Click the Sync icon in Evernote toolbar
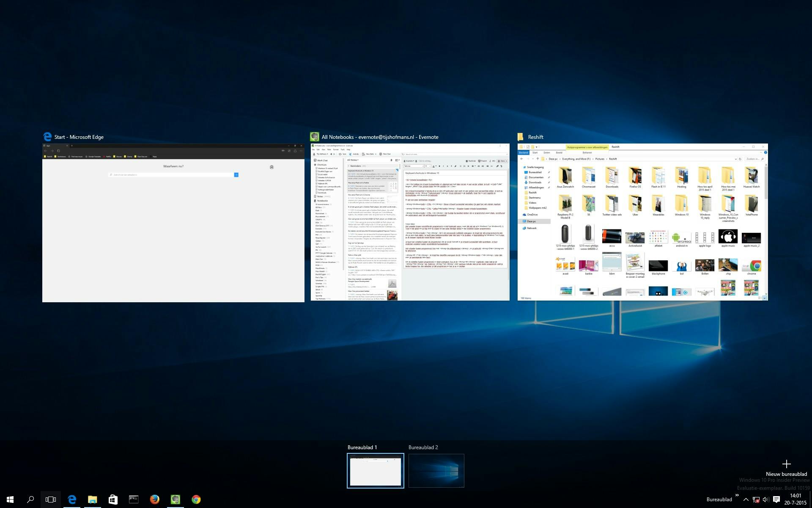The image size is (812, 508). pyautogui.click(x=341, y=154)
